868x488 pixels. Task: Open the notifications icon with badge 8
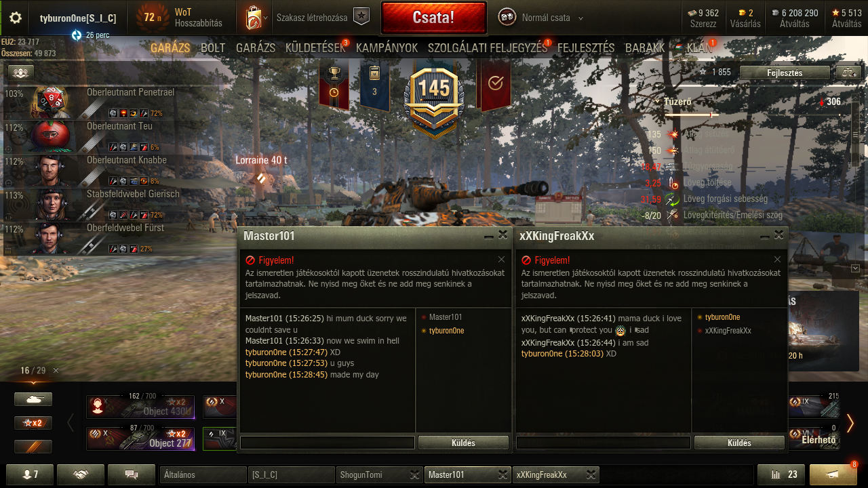(832, 474)
